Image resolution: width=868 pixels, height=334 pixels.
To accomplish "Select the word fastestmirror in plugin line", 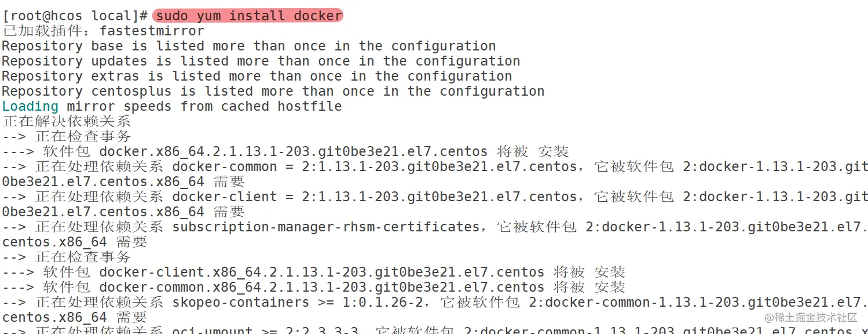I will [152, 31].
